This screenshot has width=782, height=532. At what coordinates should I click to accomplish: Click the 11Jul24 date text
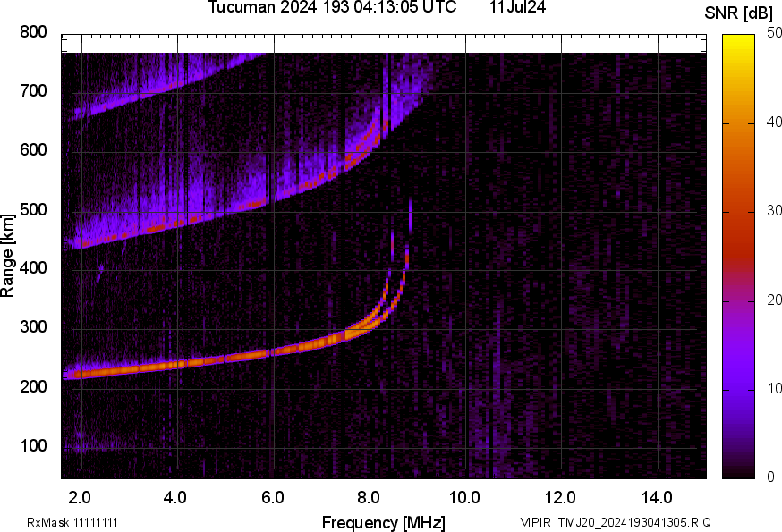tap(517, 7)
